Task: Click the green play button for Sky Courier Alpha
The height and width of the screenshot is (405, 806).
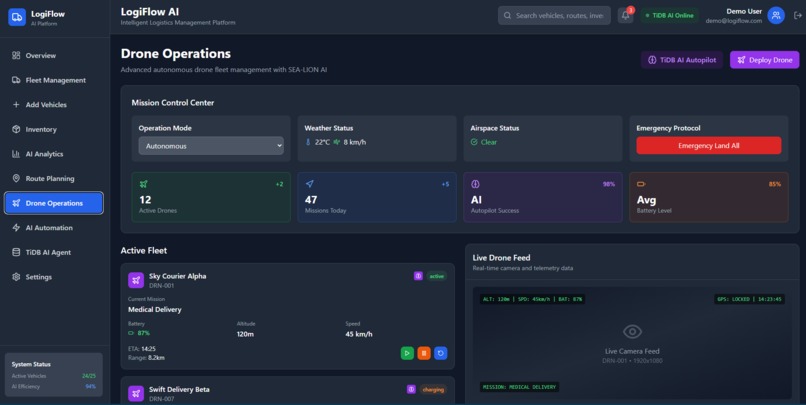Action: pos(407,353)
